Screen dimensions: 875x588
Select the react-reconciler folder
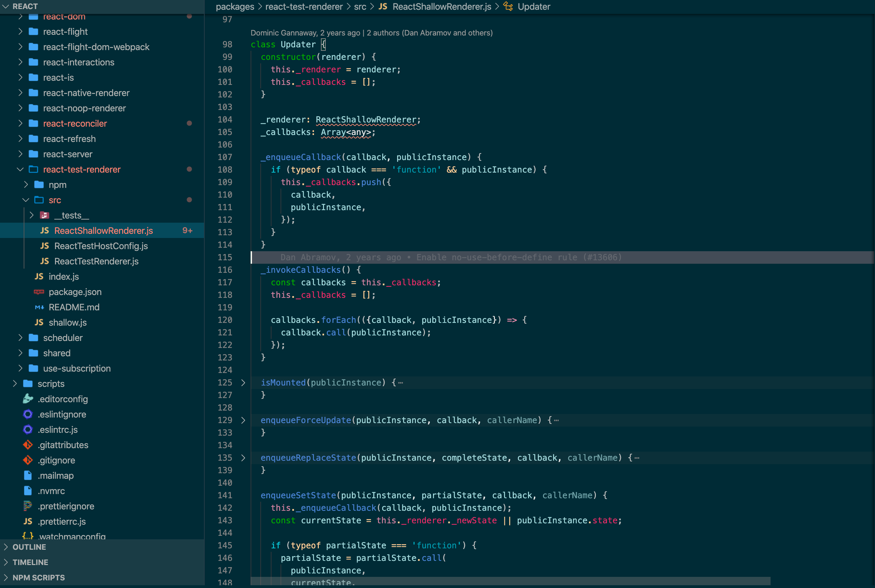[75, 124]
